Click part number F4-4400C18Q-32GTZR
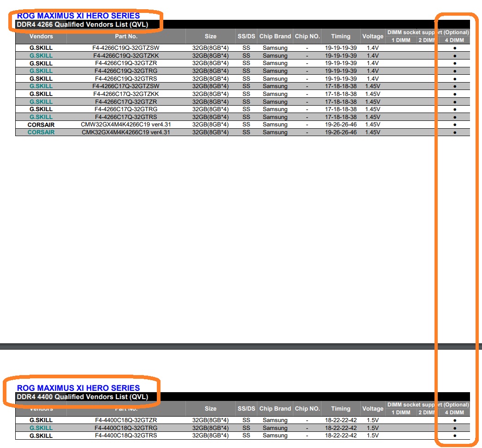This screenshot has height=448, width=482. [x=126, y=420]
